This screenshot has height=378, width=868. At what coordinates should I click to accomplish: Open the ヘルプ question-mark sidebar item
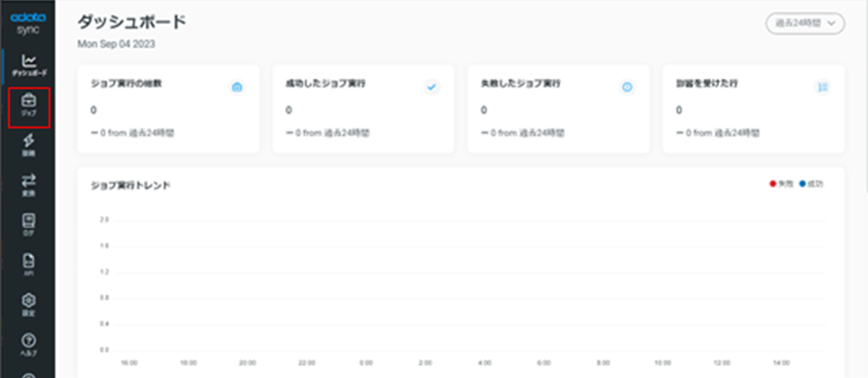tap(28, 345)
